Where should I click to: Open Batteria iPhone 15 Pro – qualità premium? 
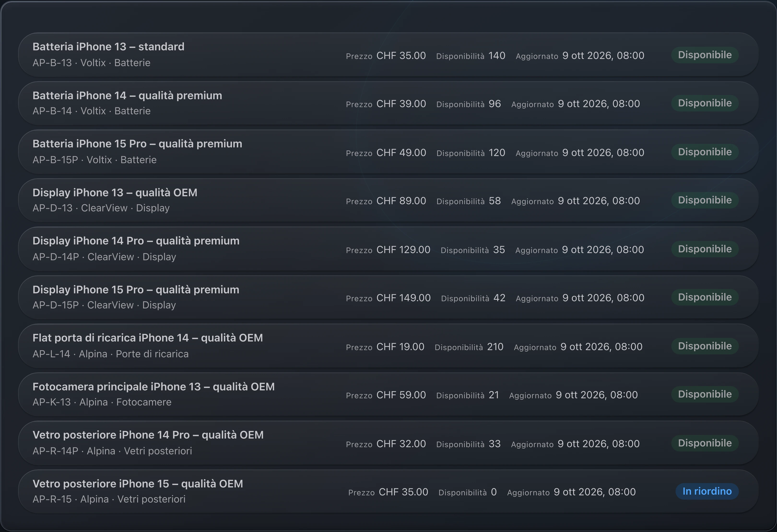388,152
